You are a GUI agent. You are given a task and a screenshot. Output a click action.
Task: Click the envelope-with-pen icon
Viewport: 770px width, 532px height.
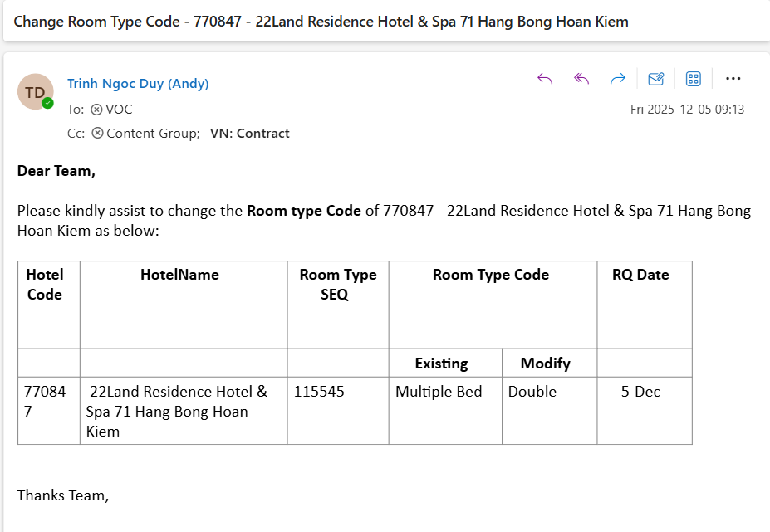click(x=655, y=79)
